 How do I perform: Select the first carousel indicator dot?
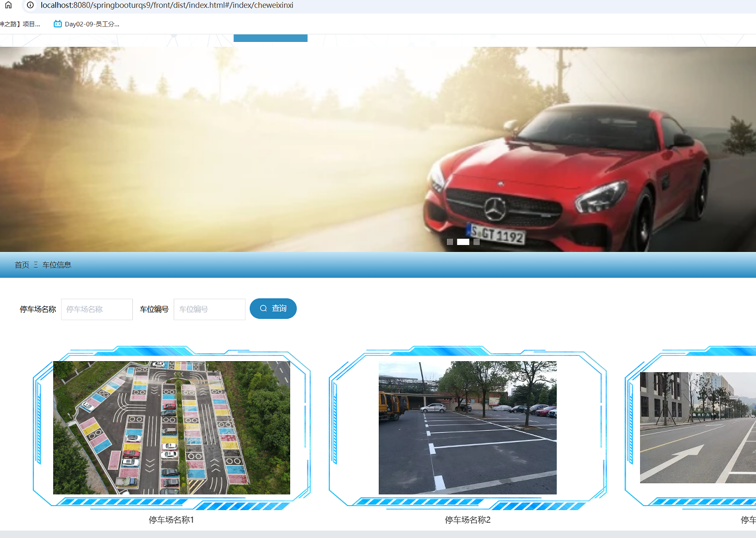[450, 242]
